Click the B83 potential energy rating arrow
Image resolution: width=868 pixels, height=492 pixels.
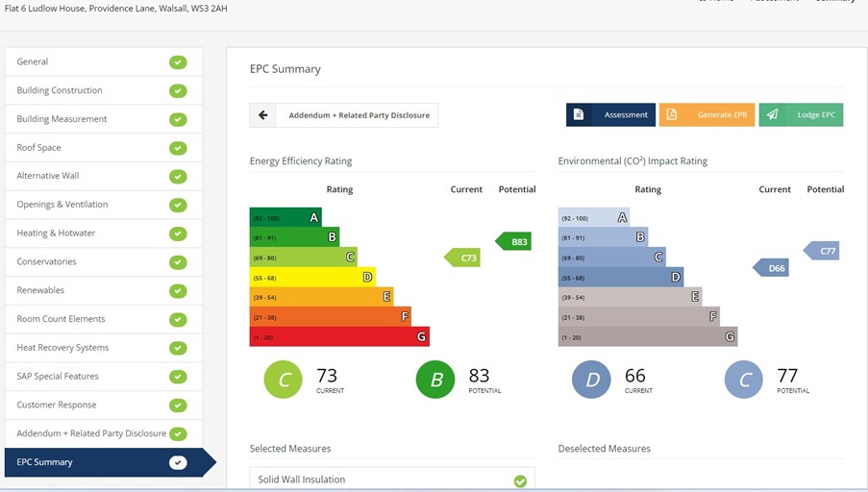point(513,242)
